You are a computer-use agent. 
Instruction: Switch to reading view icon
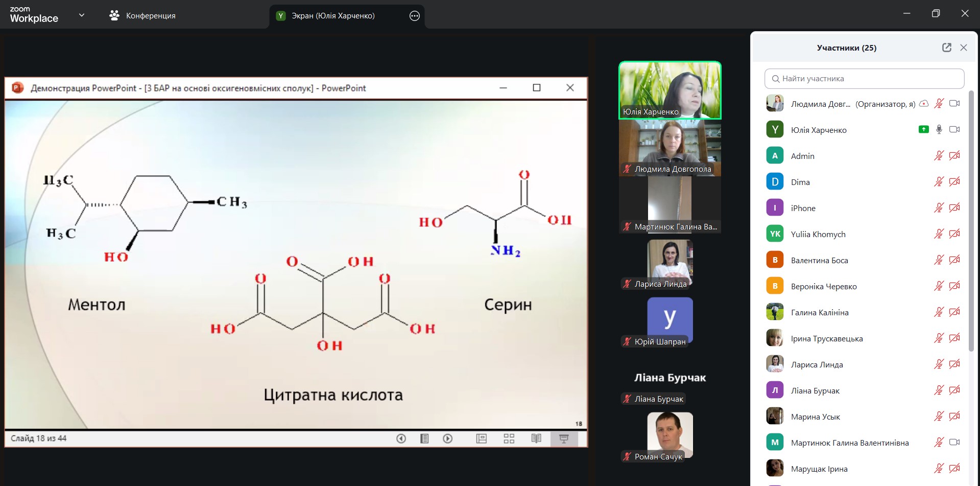pyautogui.click(x=536, y=438)
